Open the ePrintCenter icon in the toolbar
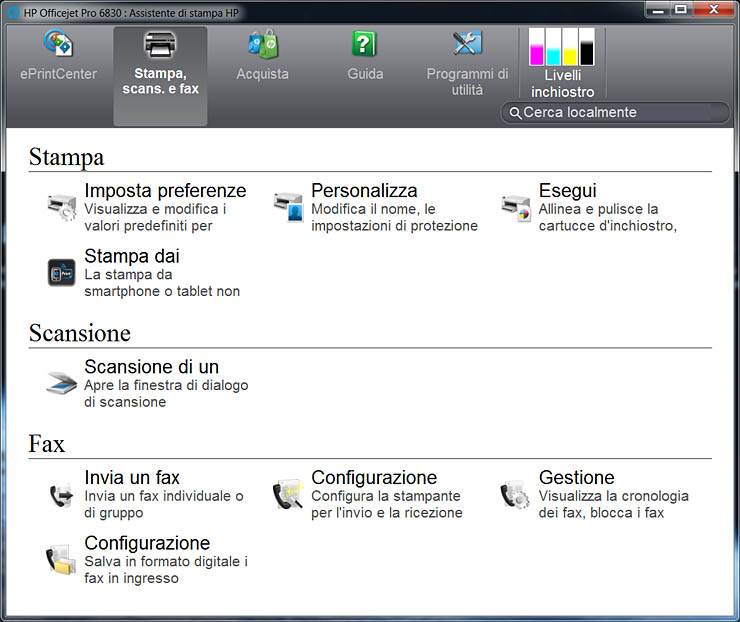The width and height of the screenshot is (740, 622). tap(58, 45)
